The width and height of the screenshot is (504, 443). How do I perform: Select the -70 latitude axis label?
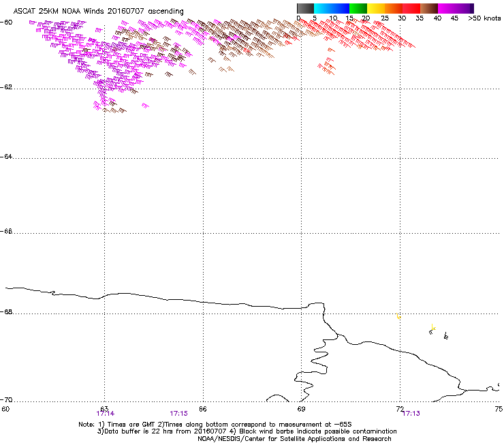[7, 400]
